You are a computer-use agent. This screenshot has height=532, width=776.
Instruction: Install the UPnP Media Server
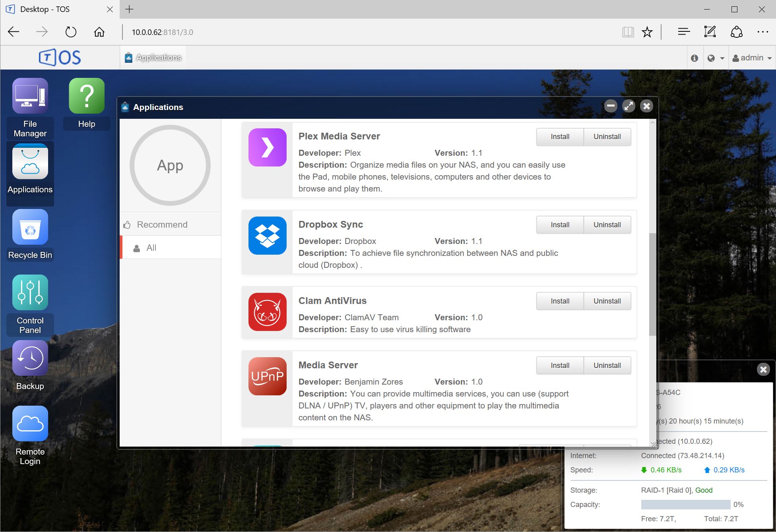tap(560, 366)
